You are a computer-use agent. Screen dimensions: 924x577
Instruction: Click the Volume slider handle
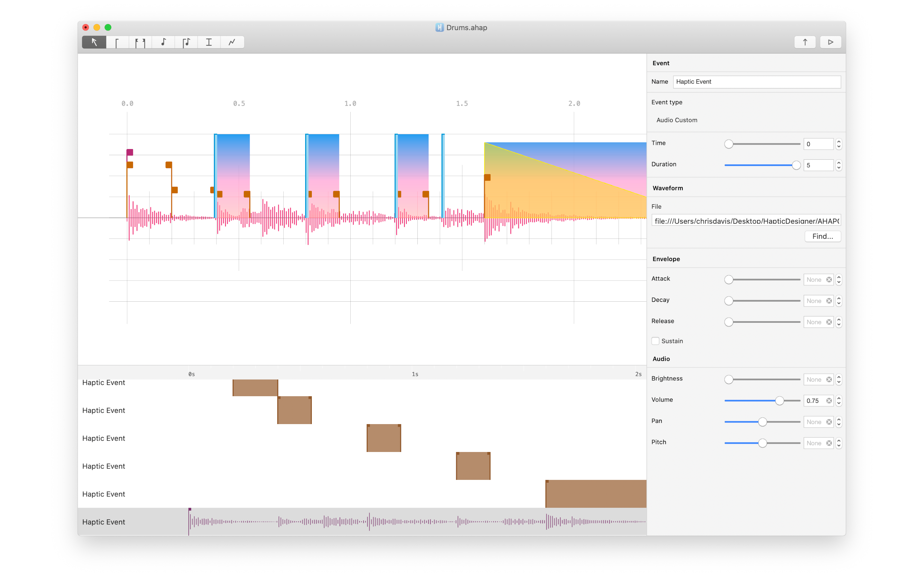pyautogui.click(x=779, y=401)
